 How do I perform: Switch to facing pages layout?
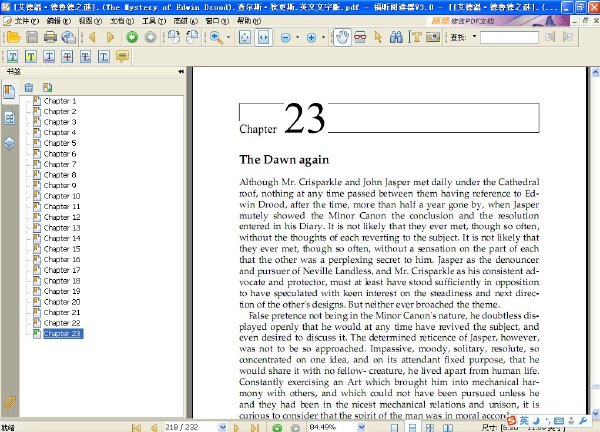448,427
